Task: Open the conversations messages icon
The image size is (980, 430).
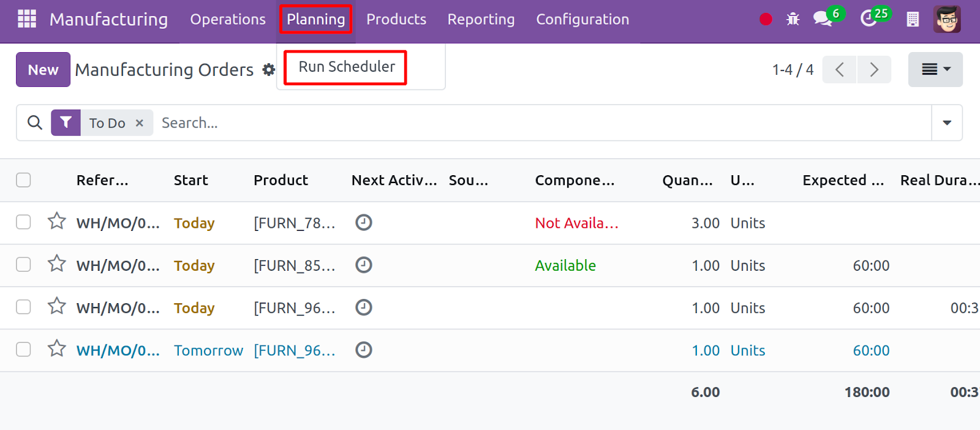Action: (x=822, y=19)
